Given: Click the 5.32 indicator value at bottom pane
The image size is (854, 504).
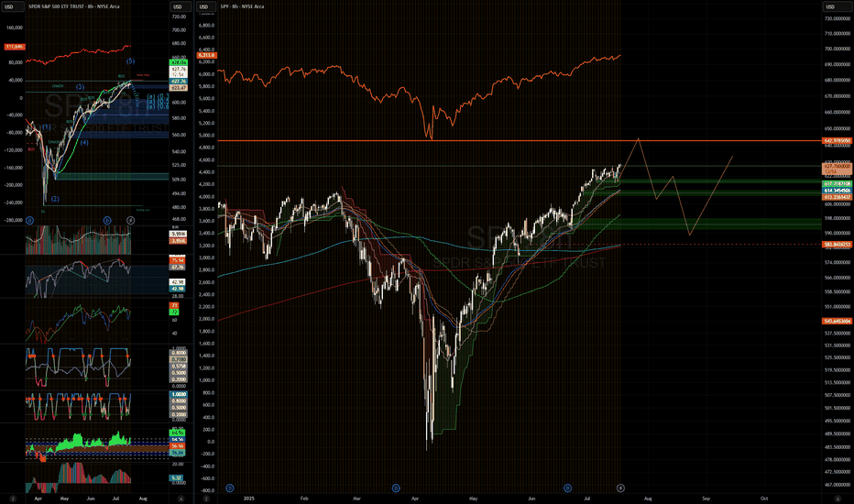Looking at the screenshot, I should 178,478.
